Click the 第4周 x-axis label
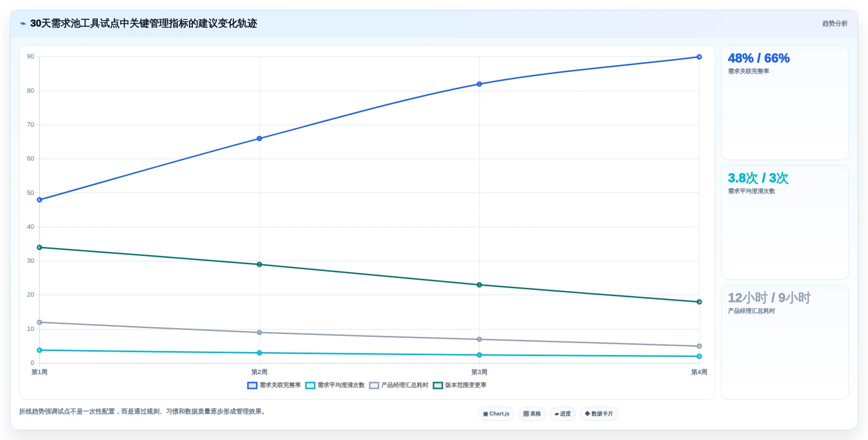The image size is (868, 440). [699, 372]
